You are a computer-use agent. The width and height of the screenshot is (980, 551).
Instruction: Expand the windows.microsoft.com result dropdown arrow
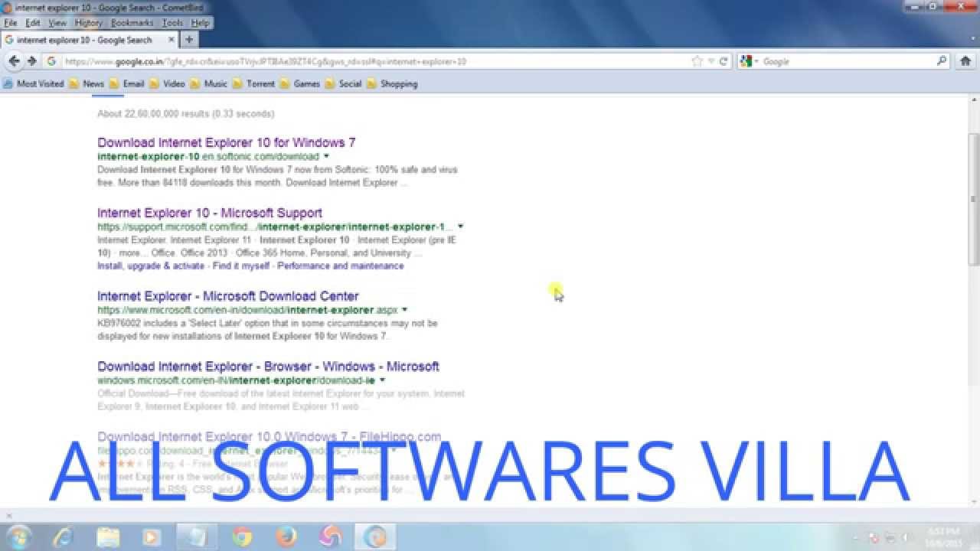pos(382,380)
